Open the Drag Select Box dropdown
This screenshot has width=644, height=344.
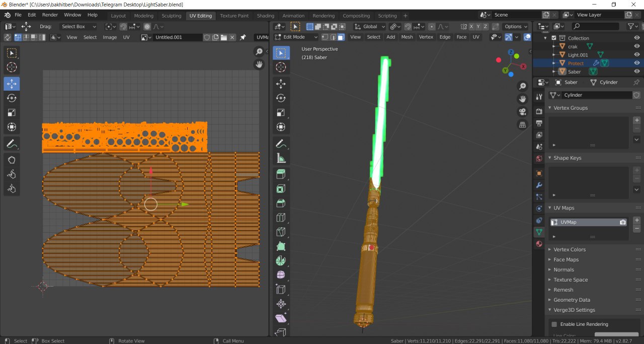78,27
